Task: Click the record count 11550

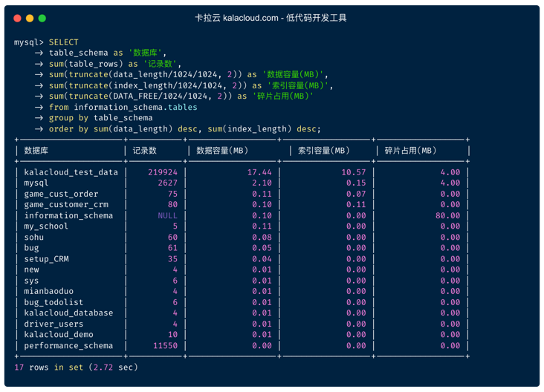Action: pyautogui.click(x=165, y=346)
